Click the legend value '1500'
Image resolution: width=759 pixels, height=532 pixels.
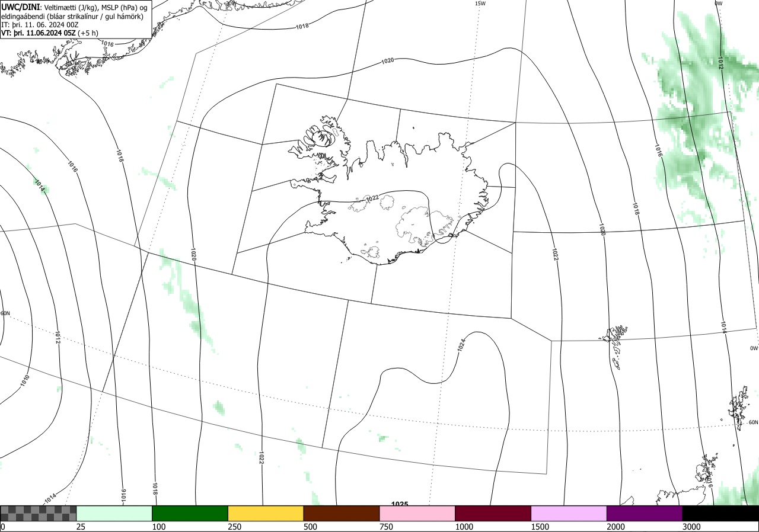click(x=540, y=527)
